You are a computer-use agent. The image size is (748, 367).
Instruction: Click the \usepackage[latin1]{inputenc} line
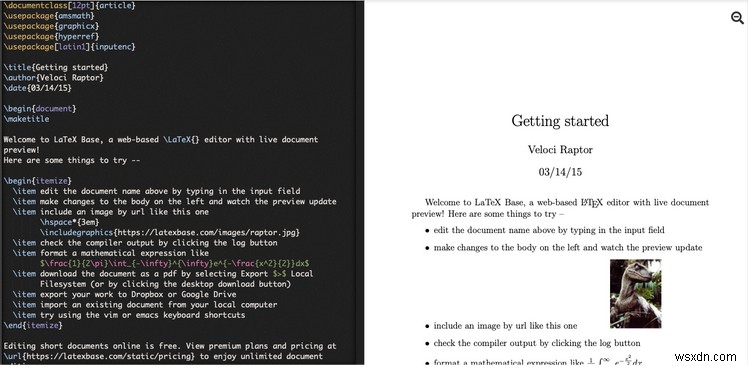(x=70, y=47)
